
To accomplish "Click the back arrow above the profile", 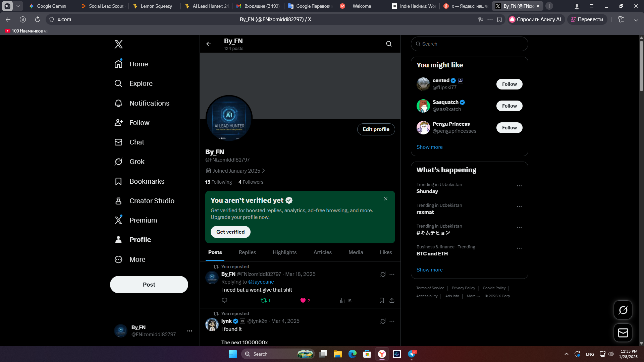I will coord(209,44).
